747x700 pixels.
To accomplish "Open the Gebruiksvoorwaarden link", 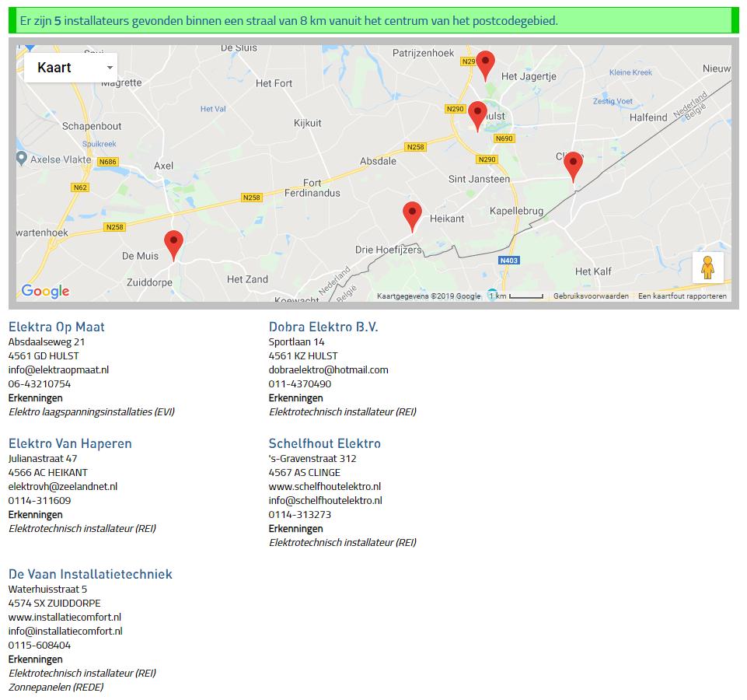I will tap(591, 296).
